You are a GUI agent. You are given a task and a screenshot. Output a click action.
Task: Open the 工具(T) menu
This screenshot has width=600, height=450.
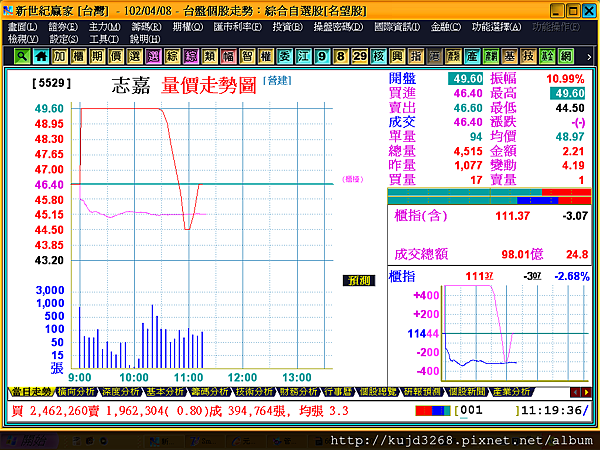pos(104,39)
